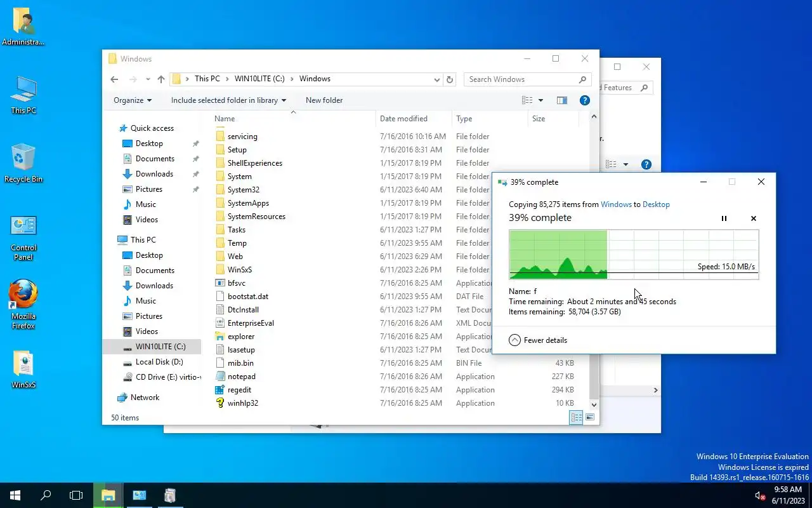
Task: Select the winhlp32 file icon
Action: 220,403
